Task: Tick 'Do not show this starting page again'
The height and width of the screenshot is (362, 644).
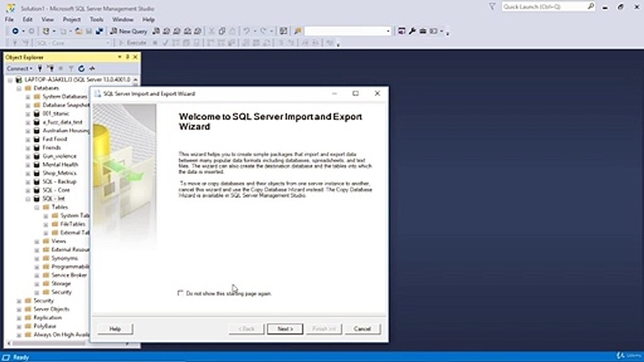Action: coord(181,293)
